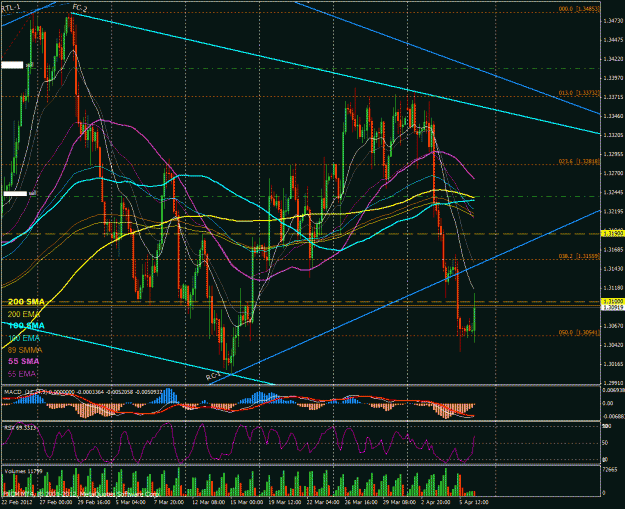Click the lower white sell order label
The height and width of the screenshot is (509, 625).
[x=16, y=194]
